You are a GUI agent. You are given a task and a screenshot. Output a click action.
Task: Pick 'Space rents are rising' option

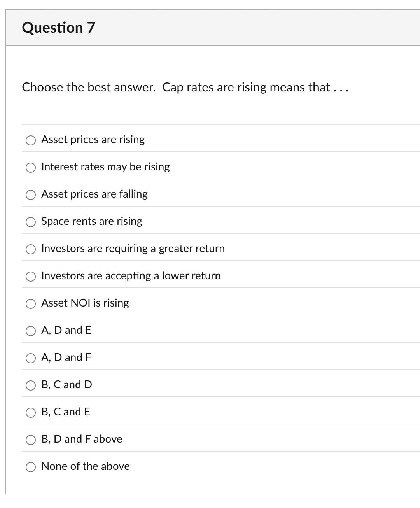(31, 222)
